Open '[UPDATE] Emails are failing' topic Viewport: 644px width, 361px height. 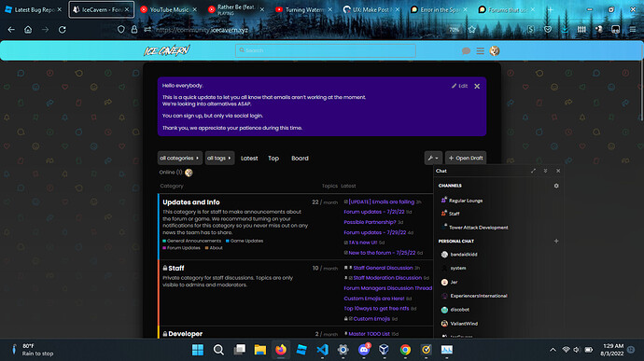[381, 202]
